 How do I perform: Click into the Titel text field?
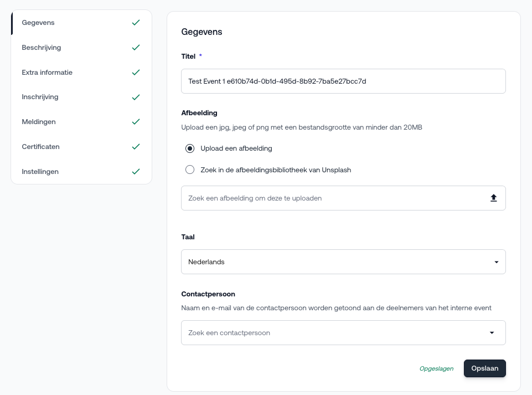(343, 81)
